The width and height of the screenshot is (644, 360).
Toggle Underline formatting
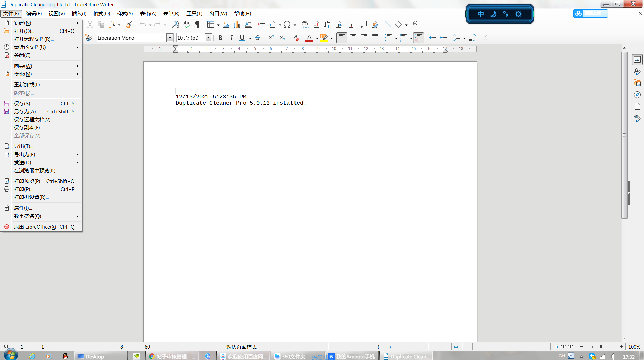coord(242,38)
